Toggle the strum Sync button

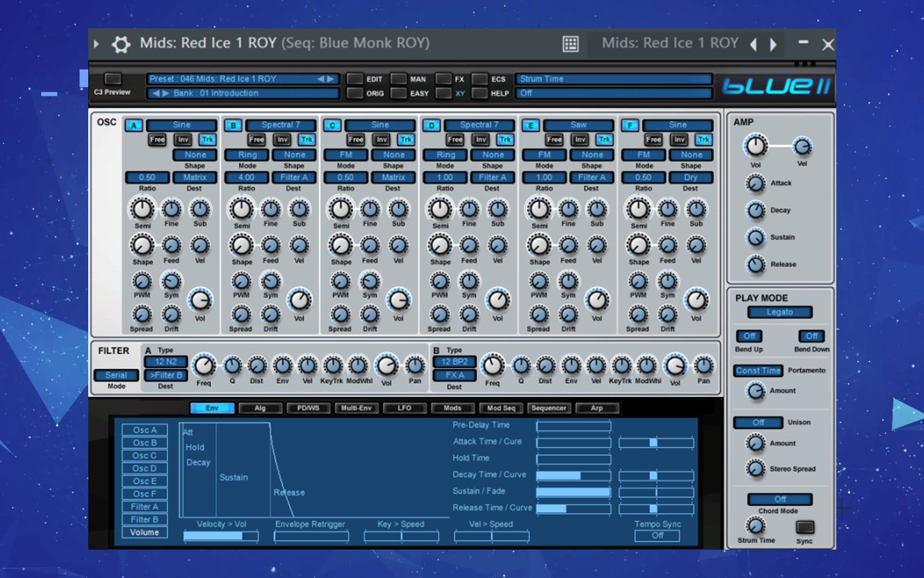point(805,527)
